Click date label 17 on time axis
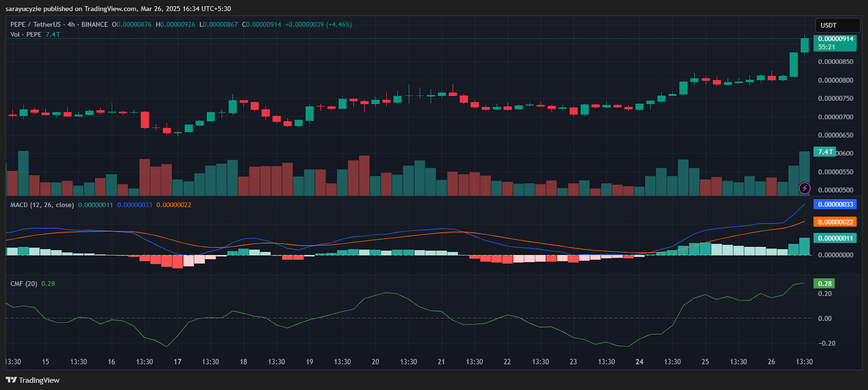Image resolution: width=868 pixels, height=390 pixels. (x=177, y=362)
